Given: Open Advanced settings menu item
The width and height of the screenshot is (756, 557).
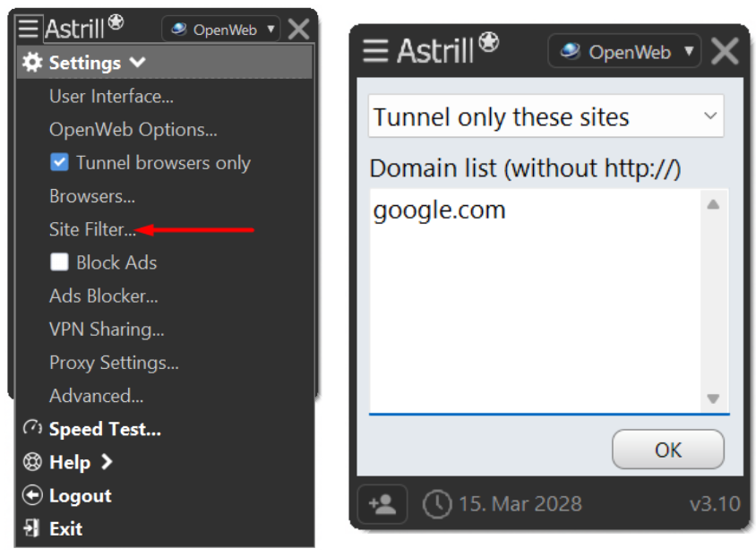Looking at the screenshot, I should click(97, 396).
